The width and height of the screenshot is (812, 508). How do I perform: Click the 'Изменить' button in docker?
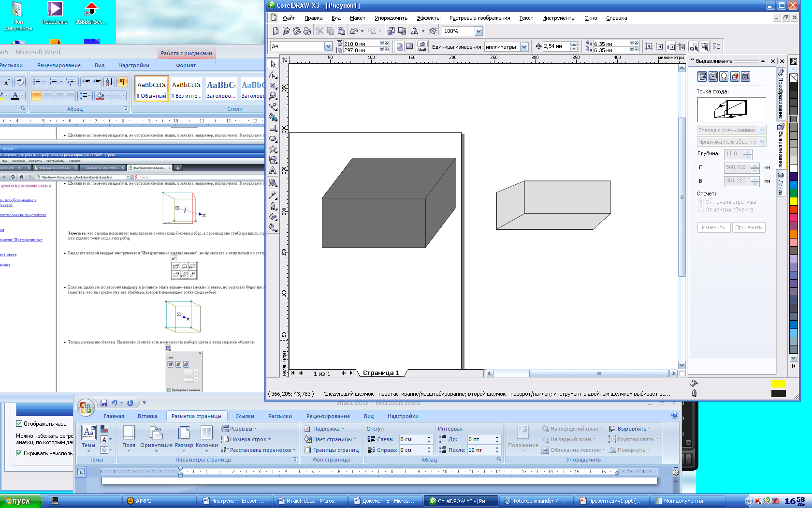click(x=713, y=227)
